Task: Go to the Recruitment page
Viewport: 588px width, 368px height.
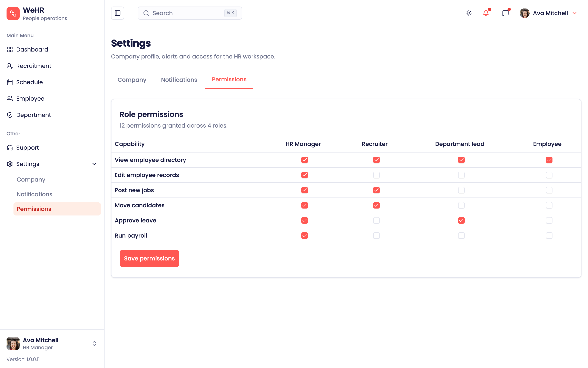Action: (x=52, y=66)
